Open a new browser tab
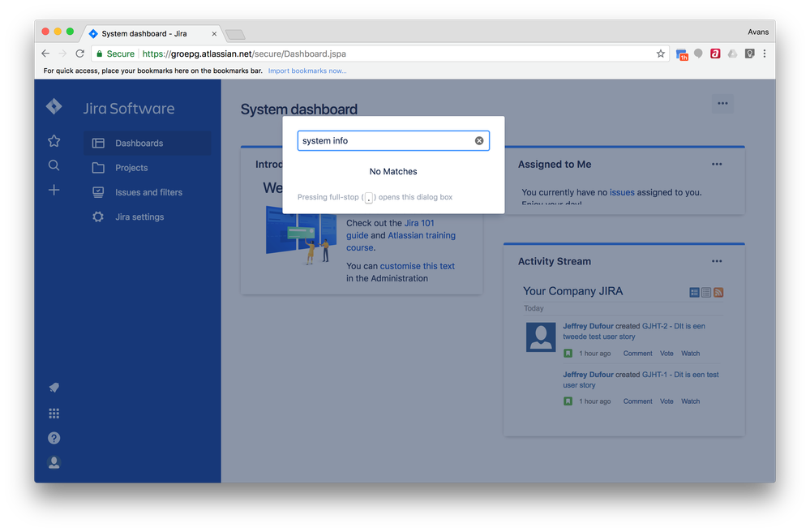This screenshot has height=532, width=810. click(236, 35)
